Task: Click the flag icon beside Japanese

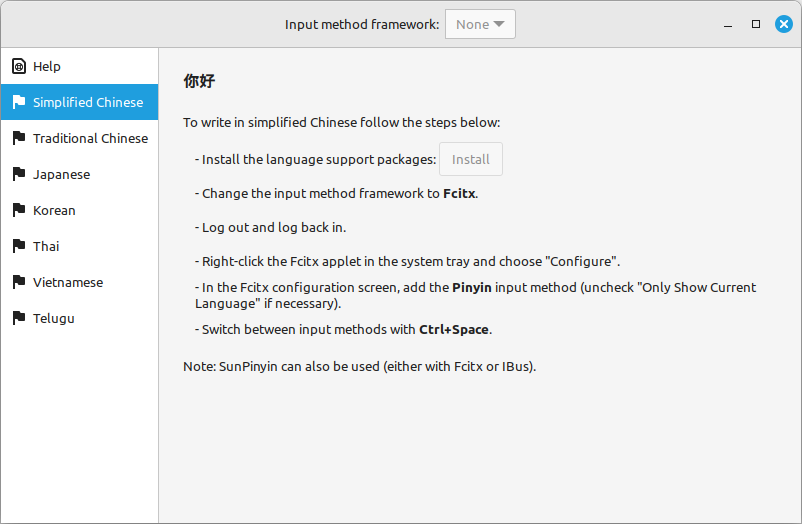Action: point(18,174)
